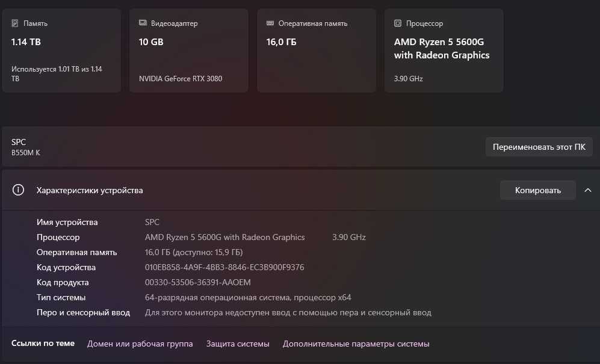Click the 3.90 GHz value in the specifications list
This screenshot has height=364, width=600.
point(349,237)
